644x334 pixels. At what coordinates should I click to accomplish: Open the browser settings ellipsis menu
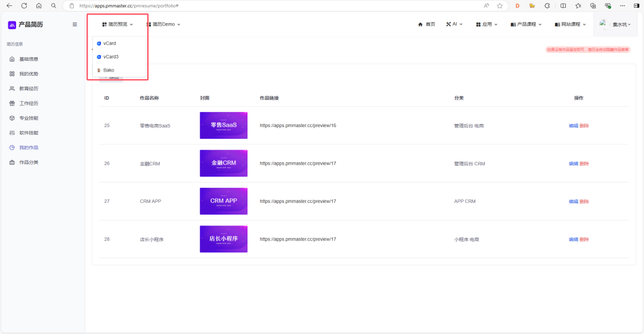point(623,6)
